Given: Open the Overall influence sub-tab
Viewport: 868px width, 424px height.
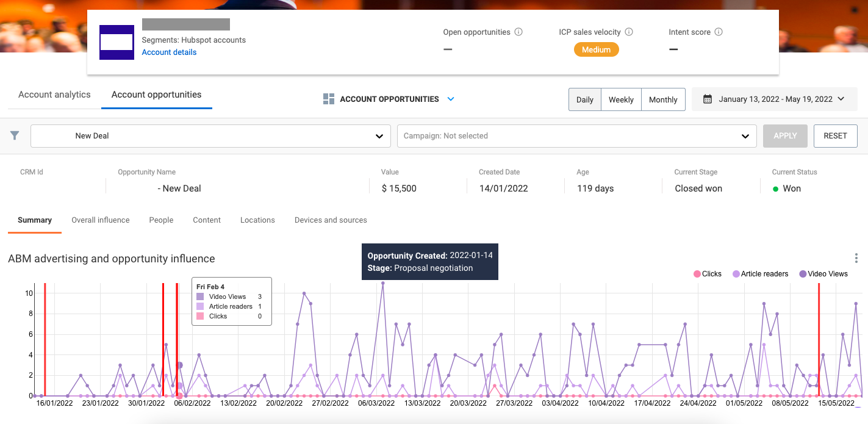Looking at the screenshot, I should point(101,220).
